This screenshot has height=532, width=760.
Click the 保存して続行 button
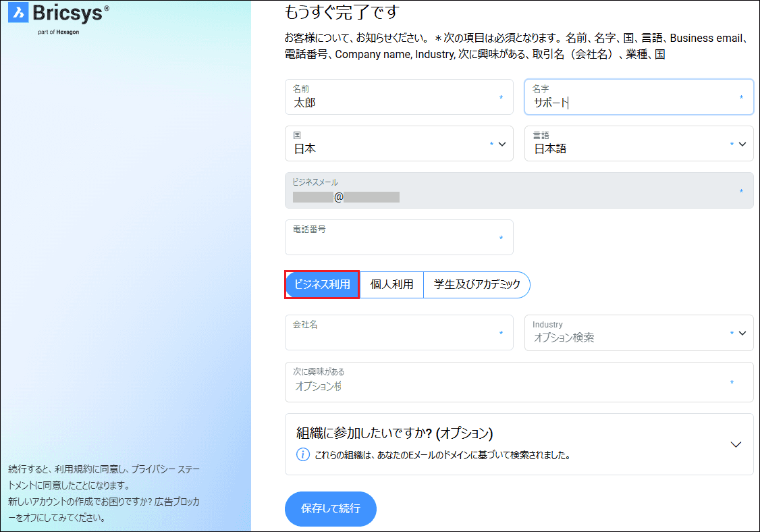tap(330, 508)
